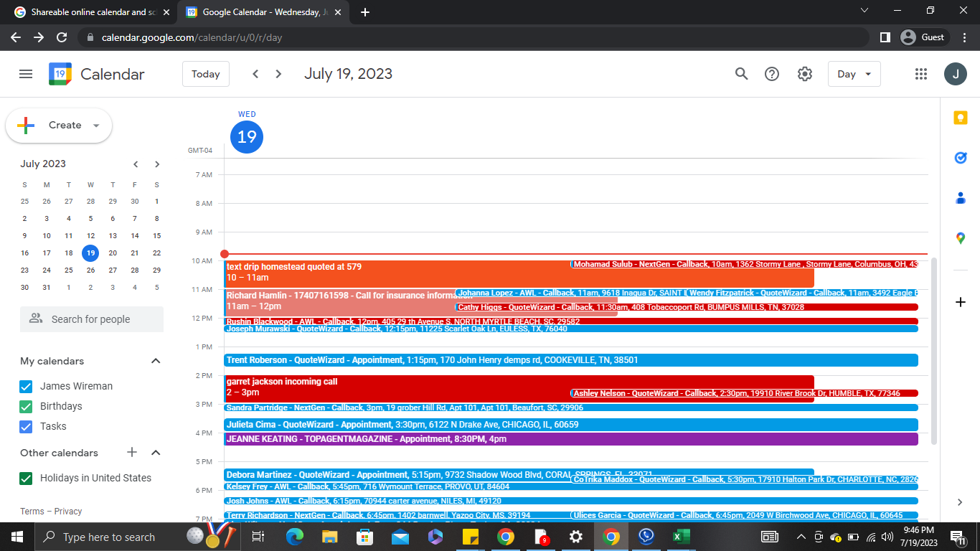This screenshot has width=980, height=551.
Task: Toggle Holidays in United States checkbox
Action: (26, 478)
